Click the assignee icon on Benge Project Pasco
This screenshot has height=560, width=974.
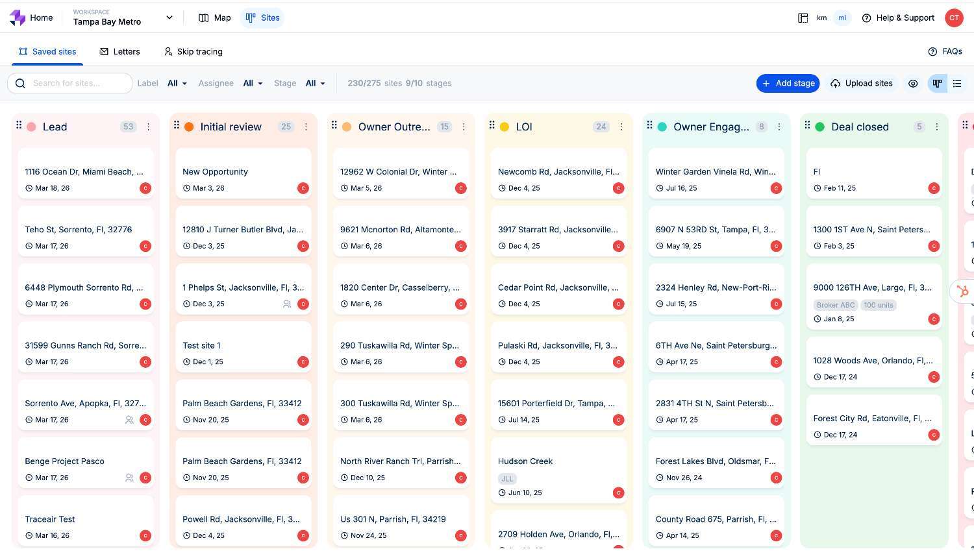pyautogui.click(x=129, y=478)
